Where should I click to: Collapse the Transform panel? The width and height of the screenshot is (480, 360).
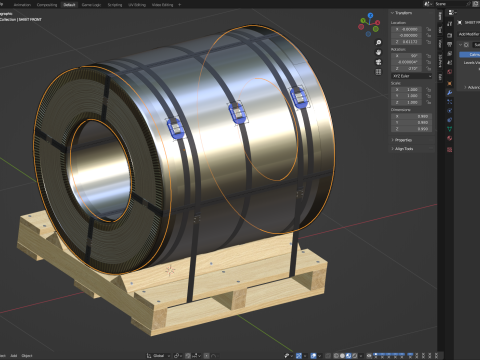(x=402, y=13)
